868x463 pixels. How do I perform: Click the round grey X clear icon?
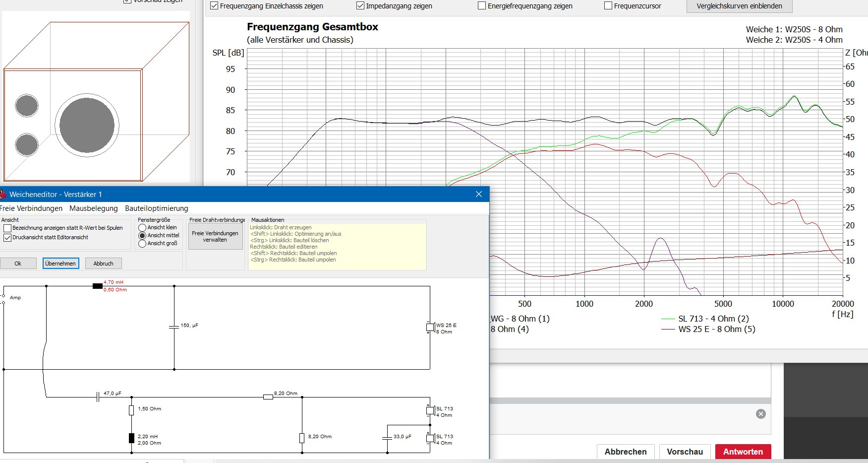[x=761, y=414]
